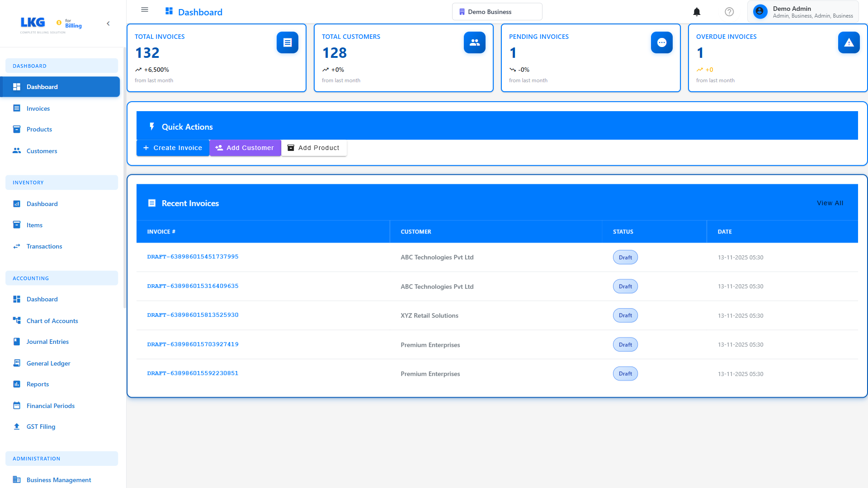Image resolution: width=868 pixels, height=488 pixels.
Task: Click the View All link for Recent Invoices
Action: pos(830,203)
